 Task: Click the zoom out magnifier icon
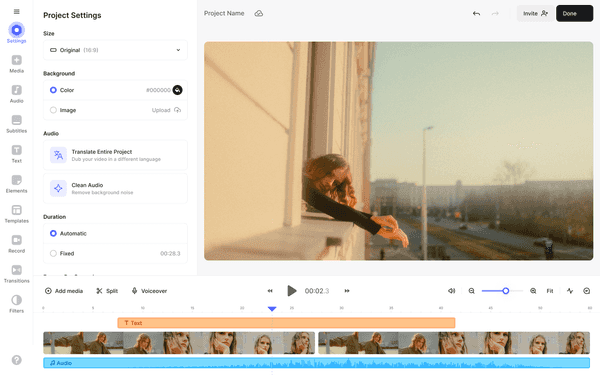tap(471, 291)
